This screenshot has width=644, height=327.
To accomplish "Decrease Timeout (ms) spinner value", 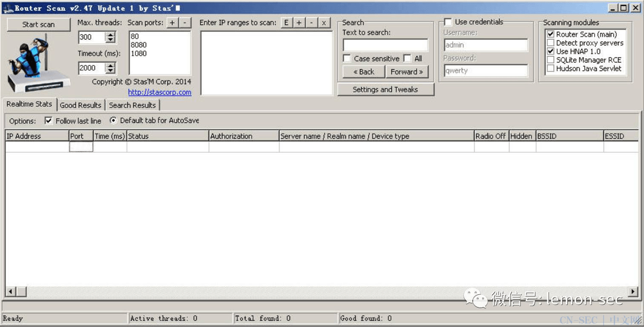I will (x=111, y=71).
